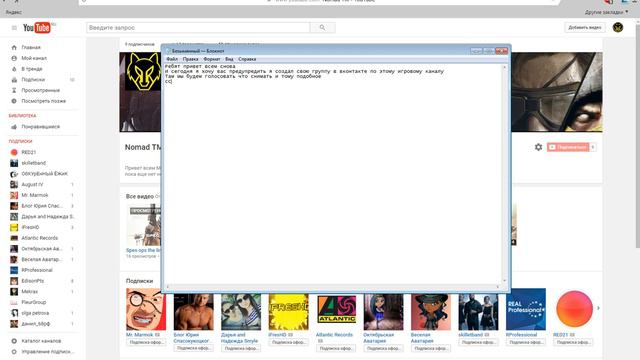Open Веселая Аватария channel thumbnail
The width and height of the screenshot is (640, 360).
(x=431, y=311)
